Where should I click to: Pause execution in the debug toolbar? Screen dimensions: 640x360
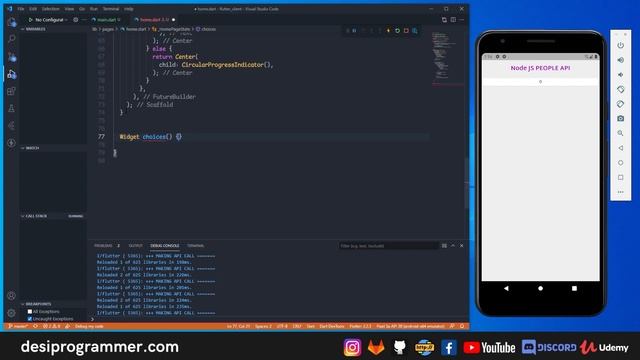(354, 31)
